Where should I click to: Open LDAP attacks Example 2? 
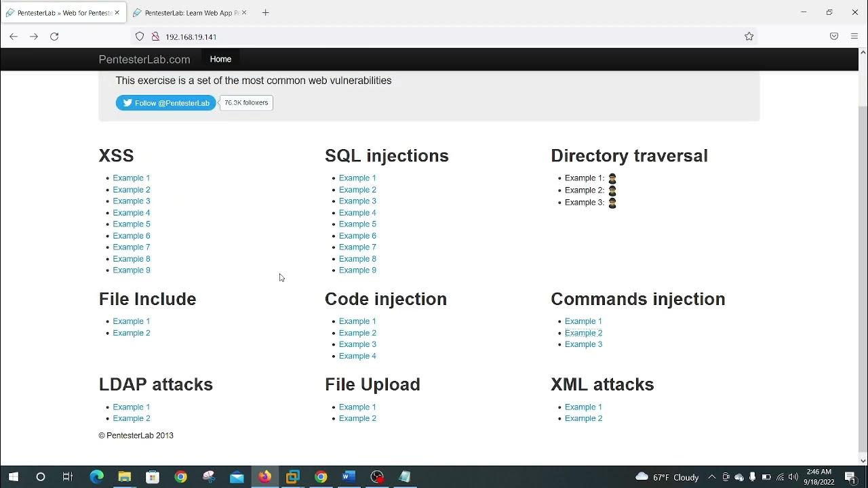point(132,419)
